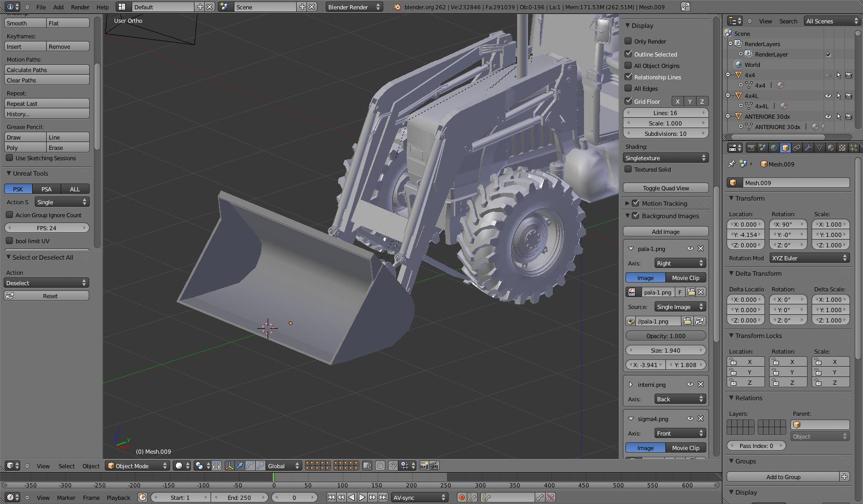Open the Help menu
This screenshot has height=504, width=863.
pyautogui.click(x=103, y=7)
